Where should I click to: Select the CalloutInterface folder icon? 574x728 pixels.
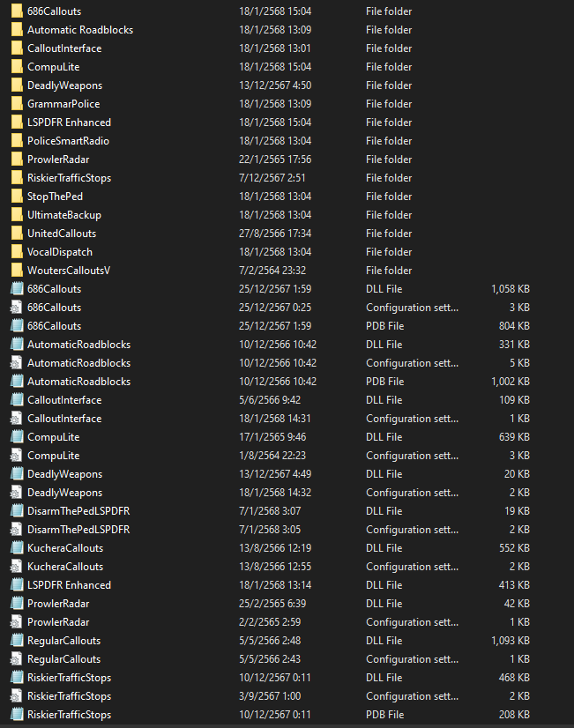tap(17, 48)
